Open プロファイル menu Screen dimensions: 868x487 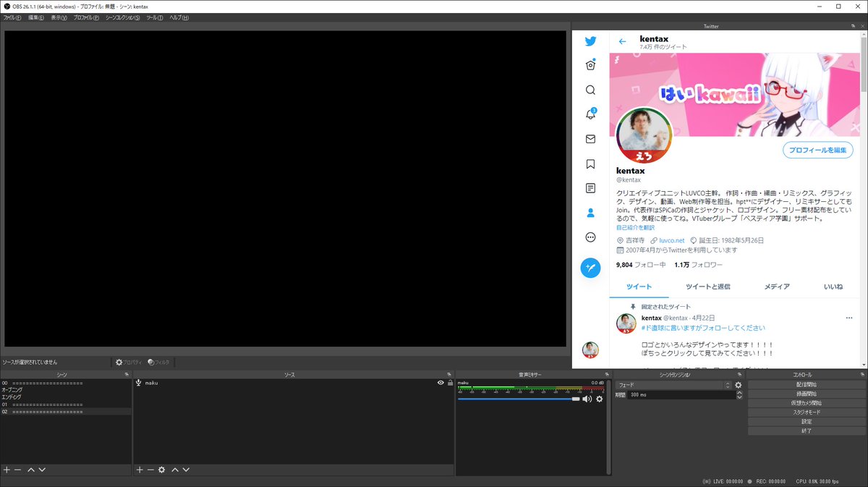click(86, 17)
